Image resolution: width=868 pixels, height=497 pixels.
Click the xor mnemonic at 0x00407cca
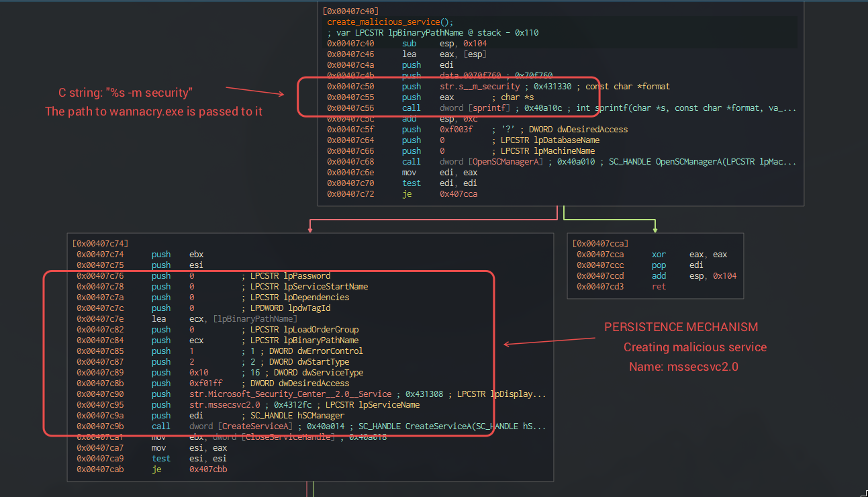(659, 255)
